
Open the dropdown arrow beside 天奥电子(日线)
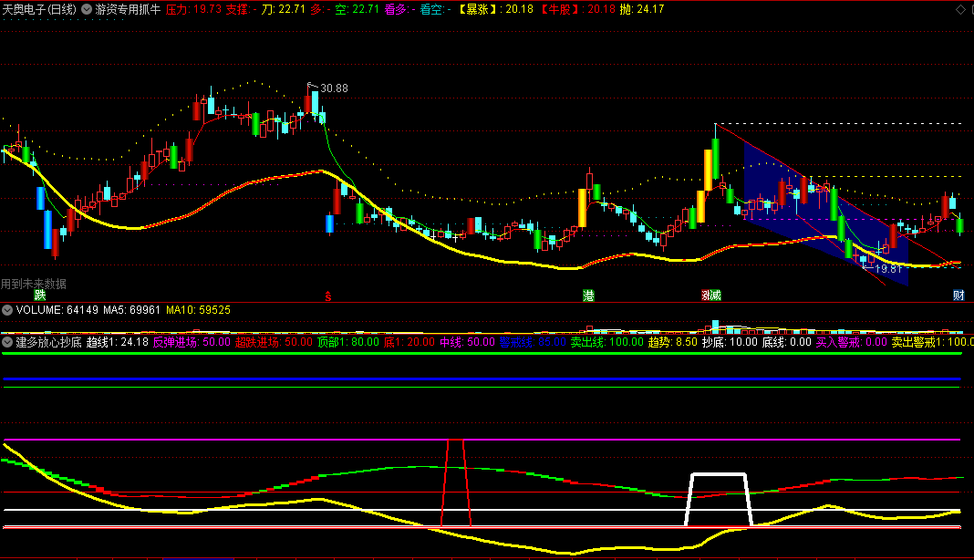tap(87, 9)
